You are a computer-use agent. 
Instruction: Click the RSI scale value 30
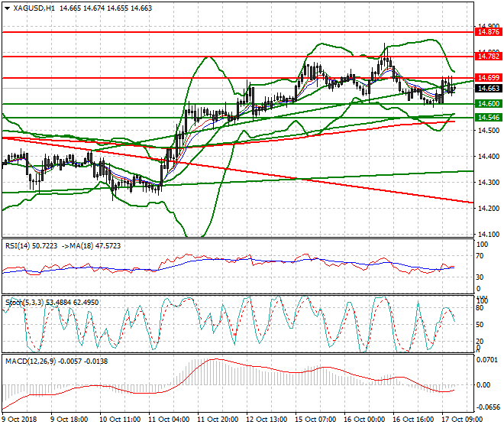click(x=480, y=277)
